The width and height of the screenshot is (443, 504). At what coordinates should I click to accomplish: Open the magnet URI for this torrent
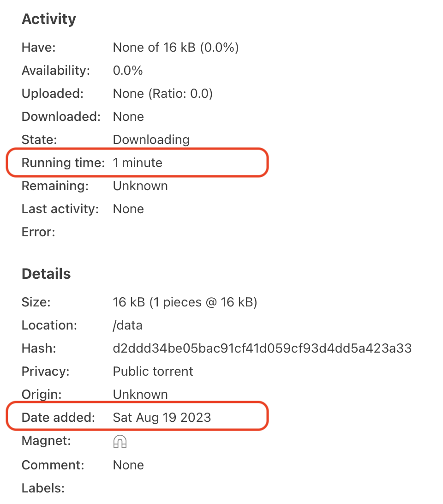(119, 441)
